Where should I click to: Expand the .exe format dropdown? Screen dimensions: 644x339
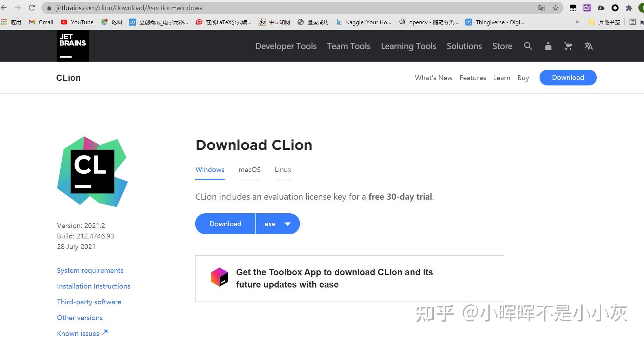[278, 224]
